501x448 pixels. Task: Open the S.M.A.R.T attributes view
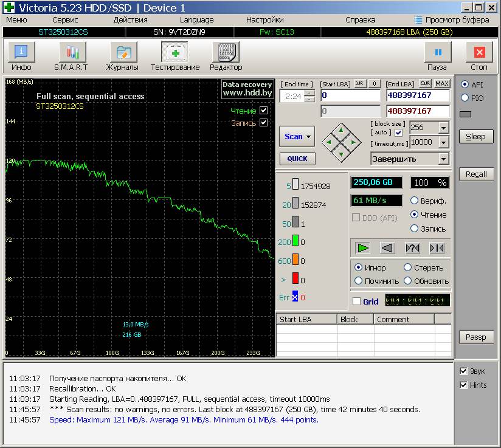pyautogui.click(x=71, y=57)
